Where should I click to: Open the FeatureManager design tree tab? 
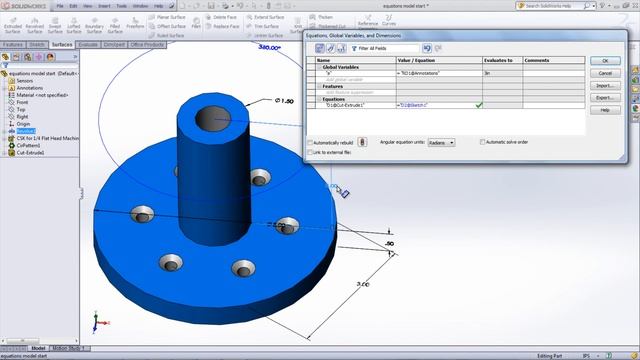click(x=6, y=57)
